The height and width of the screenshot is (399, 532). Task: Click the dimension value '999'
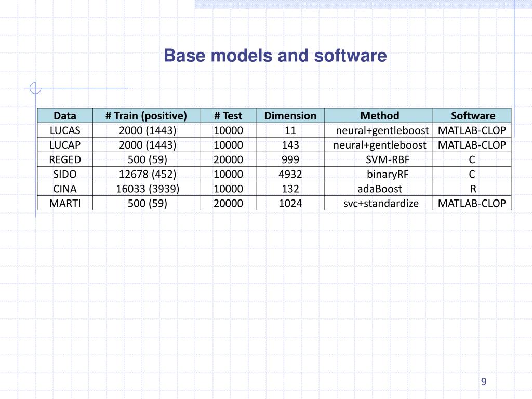(290, 159)
